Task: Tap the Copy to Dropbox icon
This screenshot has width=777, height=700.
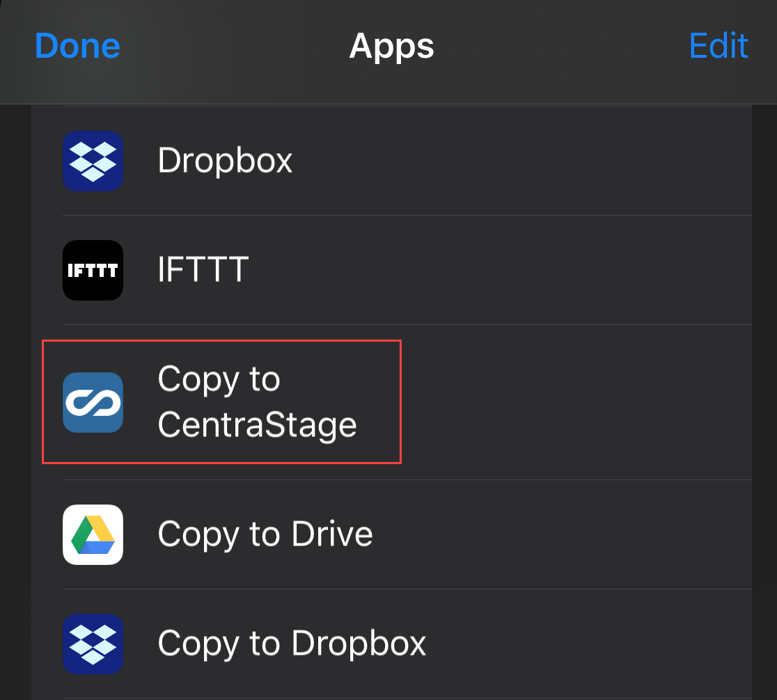Action: coord(93,644)
